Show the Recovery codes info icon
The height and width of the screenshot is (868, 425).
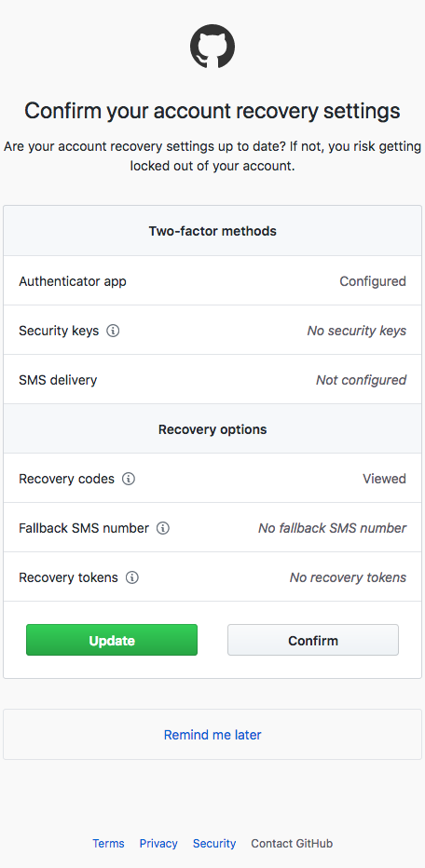point(129,479)
